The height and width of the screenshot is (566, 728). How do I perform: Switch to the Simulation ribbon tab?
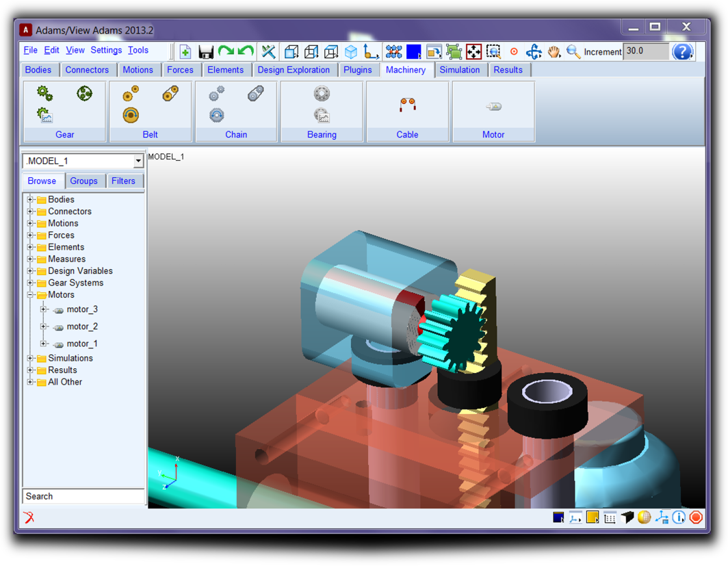click(x=459, y=70)
